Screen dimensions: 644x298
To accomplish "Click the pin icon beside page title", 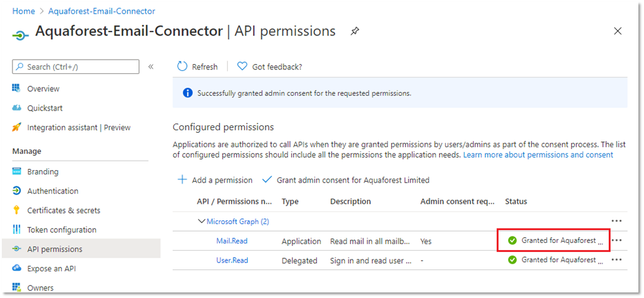I will [355, 31].
